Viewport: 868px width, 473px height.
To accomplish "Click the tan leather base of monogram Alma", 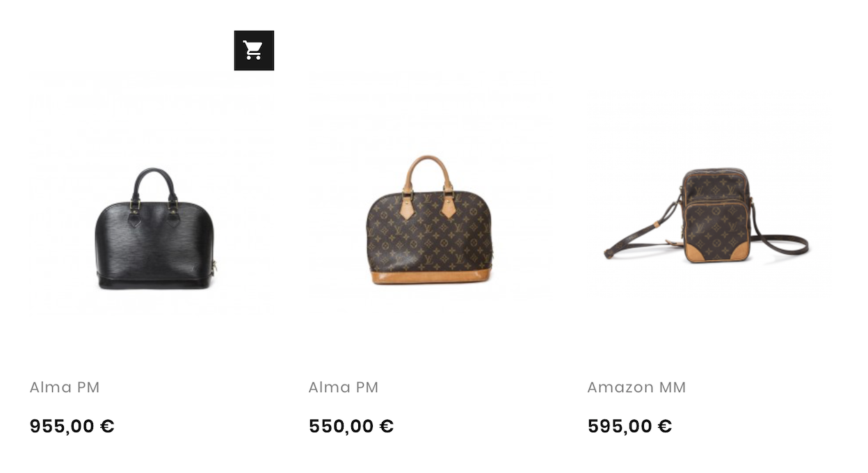I will pos(430,276).
